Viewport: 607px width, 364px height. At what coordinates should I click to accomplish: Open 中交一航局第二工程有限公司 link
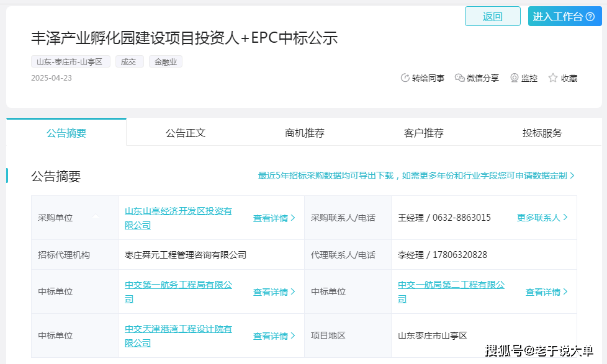click(x=451, y=291)
